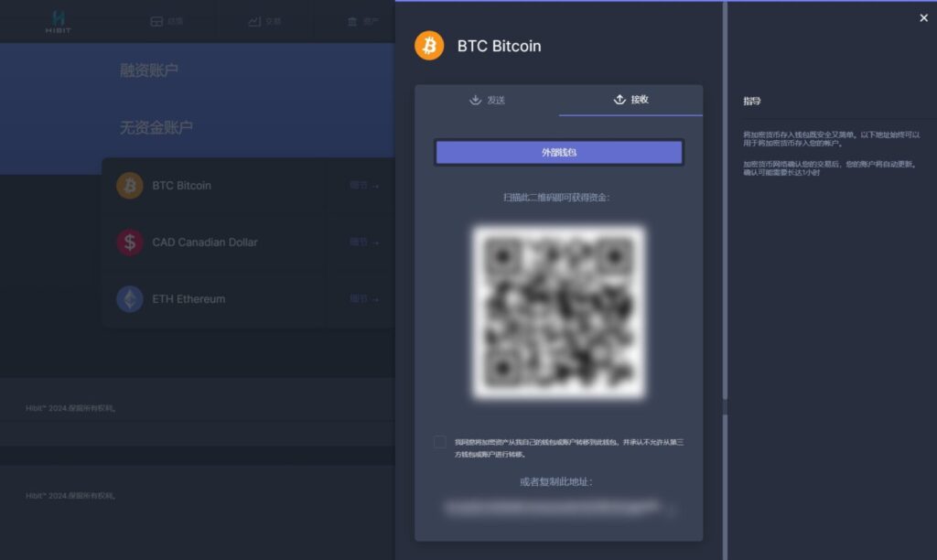Viewport: 937px width, 560px height.
Task: Select the ETH Ethereum account row
Action: click(248, 299)
